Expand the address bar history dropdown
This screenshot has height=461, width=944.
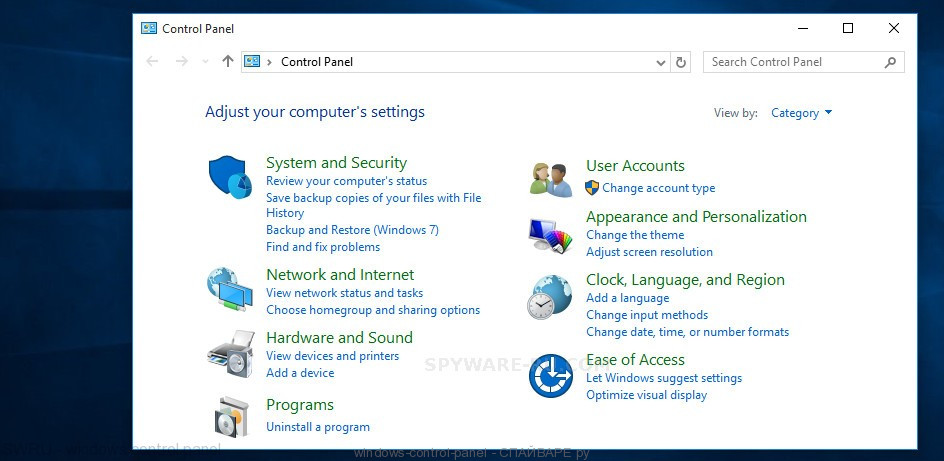tap(661, 62)
